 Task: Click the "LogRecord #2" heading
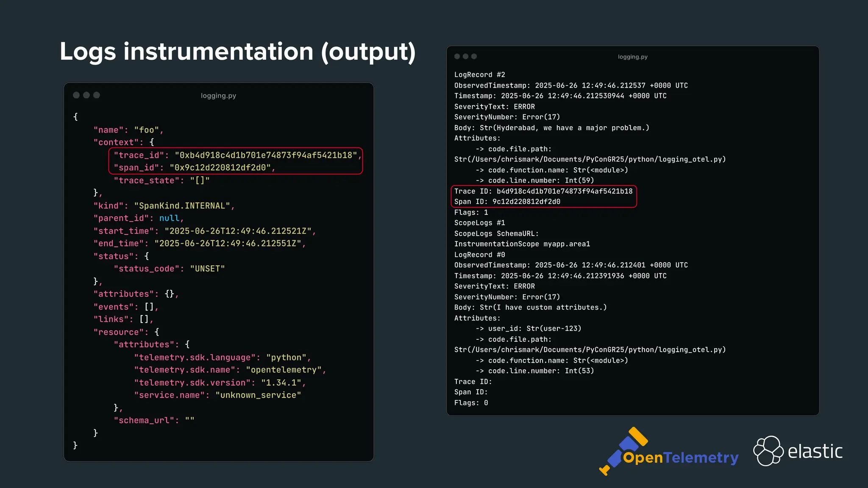coord(480,75)
